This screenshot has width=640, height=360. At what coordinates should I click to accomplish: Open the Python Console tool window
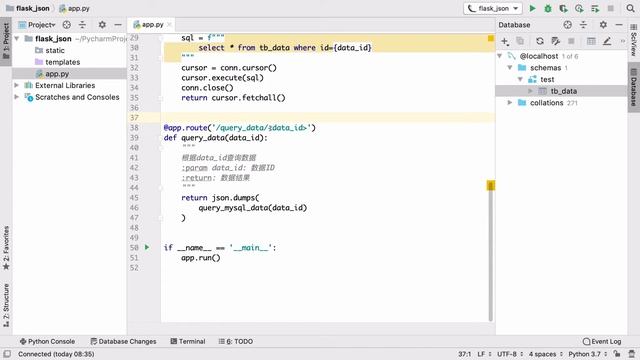pyautogui.click(x=47, y=341)
